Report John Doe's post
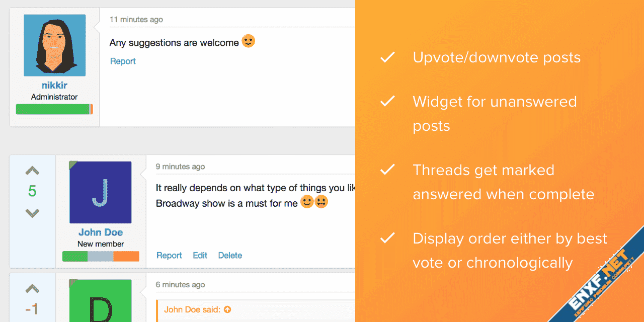 pyautogui.click(x=169, y=256)
